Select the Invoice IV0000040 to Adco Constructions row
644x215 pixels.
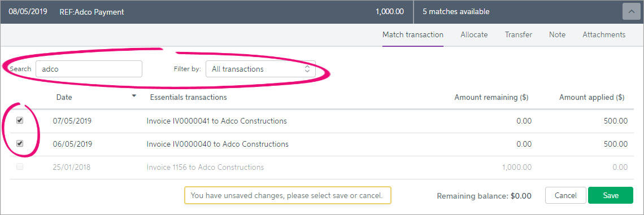pos(319,144)
